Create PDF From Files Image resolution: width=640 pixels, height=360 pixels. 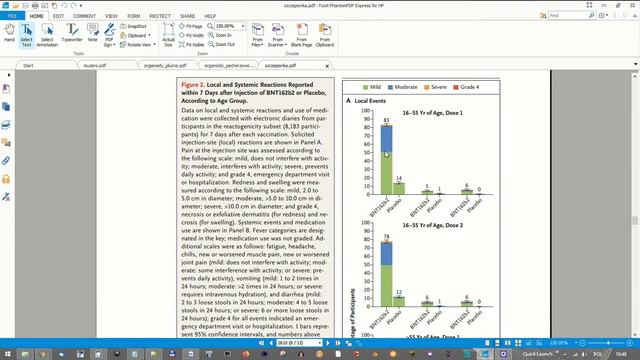coord(258,35)
